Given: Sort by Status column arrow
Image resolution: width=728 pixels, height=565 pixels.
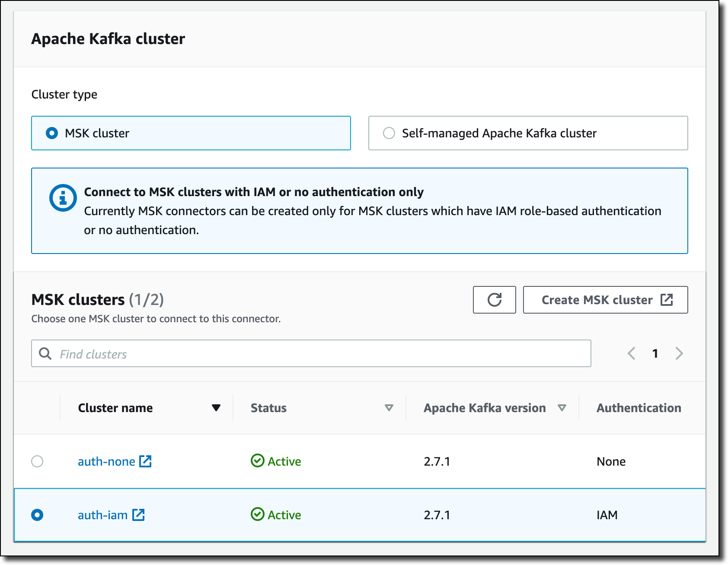Looking at the screenshot, I should tap(389, 408).
